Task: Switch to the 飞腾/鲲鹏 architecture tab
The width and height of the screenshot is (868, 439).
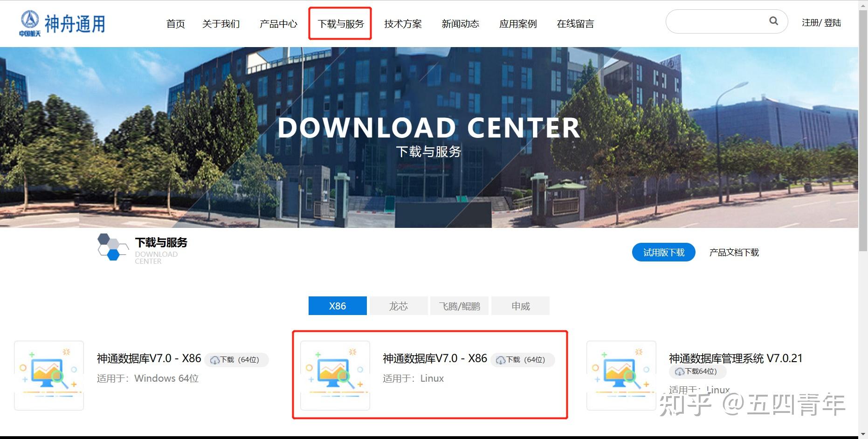Action: coord(460,306)
